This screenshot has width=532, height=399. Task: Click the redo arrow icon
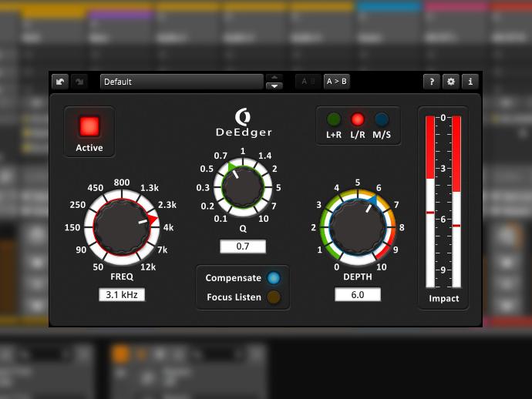pyautogui.click(x=79, y=82)
